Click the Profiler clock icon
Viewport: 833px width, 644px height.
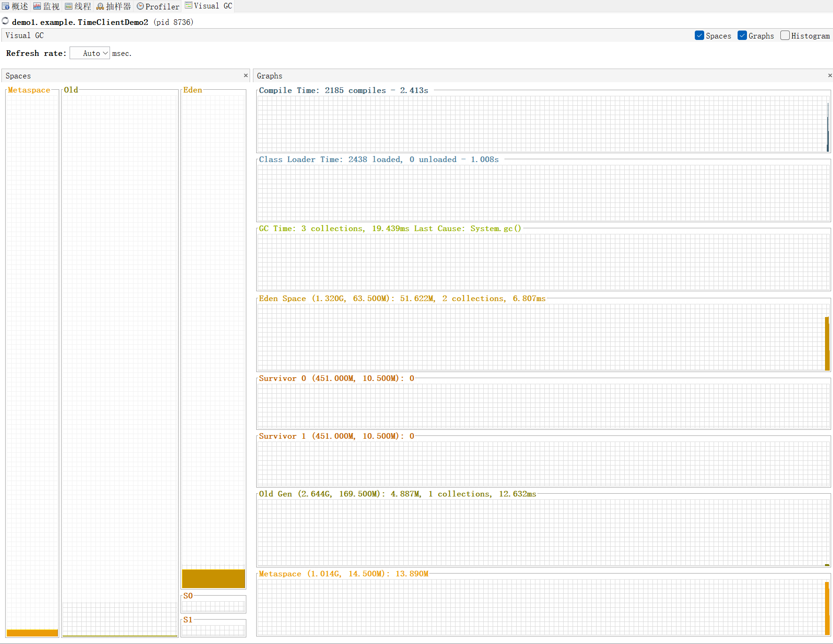(140, 6)
